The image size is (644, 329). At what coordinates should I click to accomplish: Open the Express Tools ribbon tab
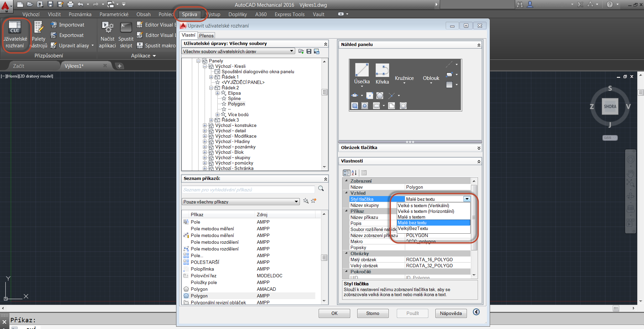click(289, 14)
